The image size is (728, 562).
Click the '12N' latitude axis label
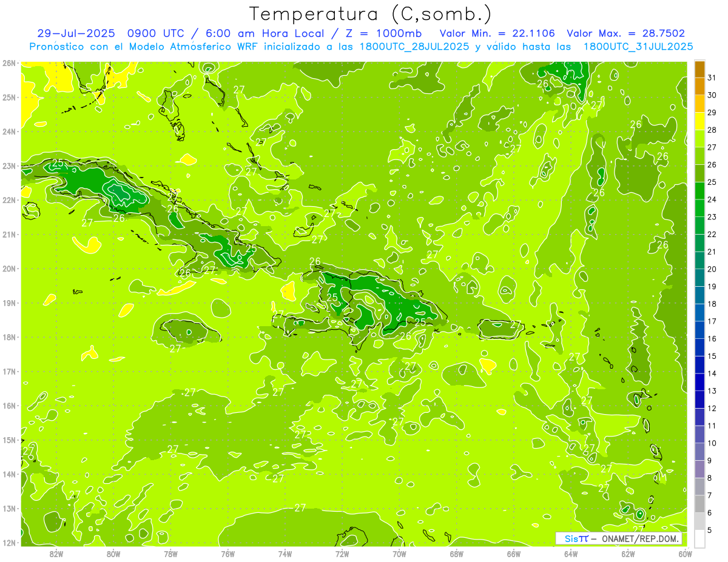9,543
